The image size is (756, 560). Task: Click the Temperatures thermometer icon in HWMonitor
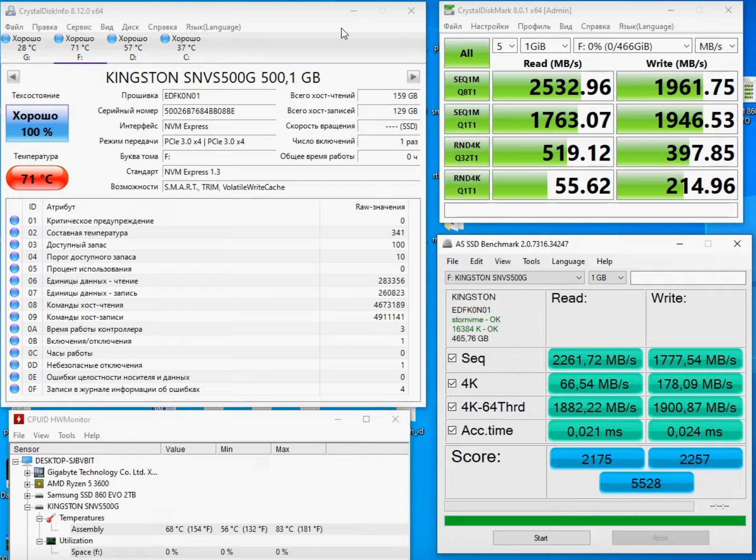pos(51,518)
